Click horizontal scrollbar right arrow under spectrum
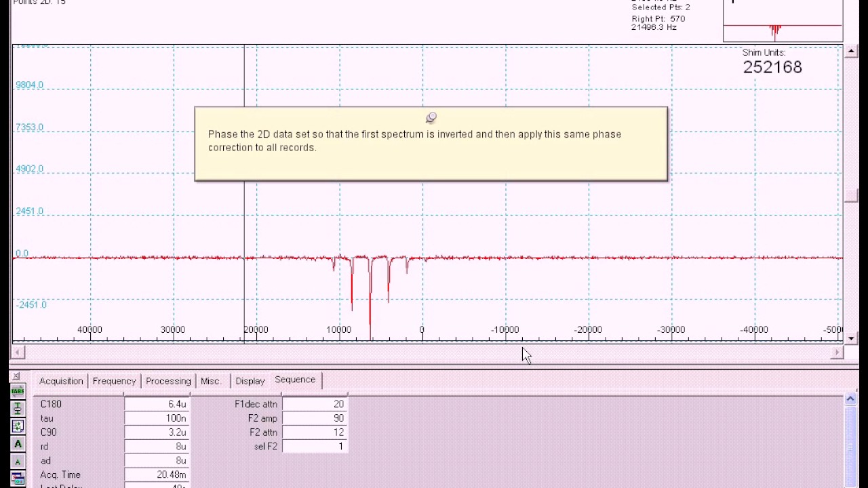Image resolution: width=868 pixels, height=488 pixels. point(837,352)
